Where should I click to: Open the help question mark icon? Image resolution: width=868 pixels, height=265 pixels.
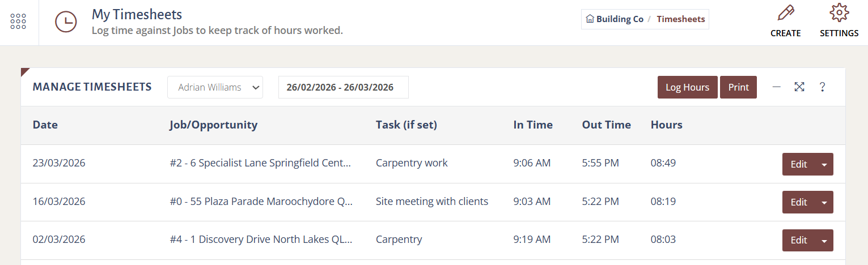tap(822, 87)
